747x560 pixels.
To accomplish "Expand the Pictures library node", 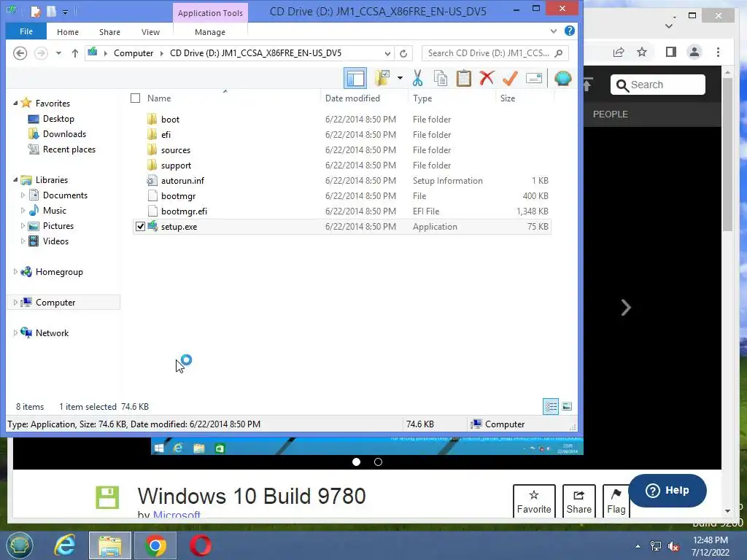I will click(23, 226).
